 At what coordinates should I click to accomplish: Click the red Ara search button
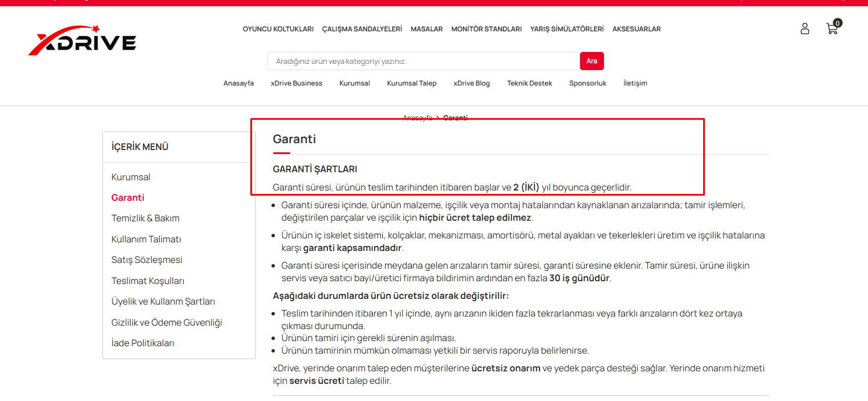[x=592, y=61]
